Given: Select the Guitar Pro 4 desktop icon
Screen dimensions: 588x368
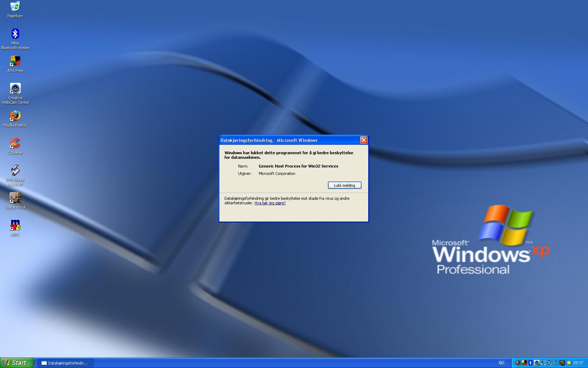Looking at the screenshot, I should click(15, 201).
